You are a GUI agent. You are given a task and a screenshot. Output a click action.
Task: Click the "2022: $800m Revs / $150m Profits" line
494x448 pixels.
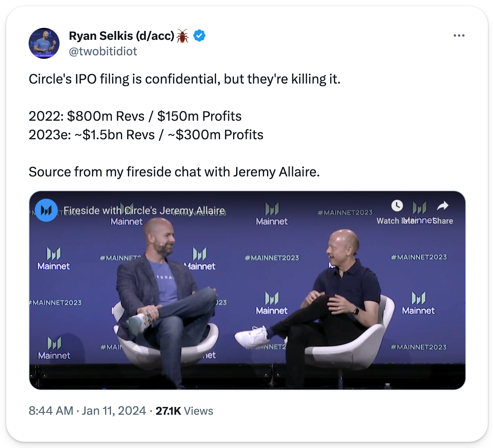tap(135, 116)
